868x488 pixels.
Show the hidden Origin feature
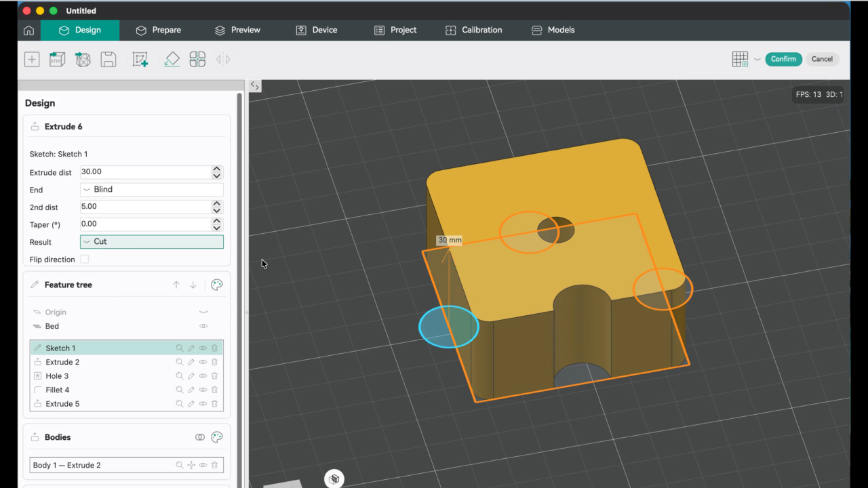point(203,312)
